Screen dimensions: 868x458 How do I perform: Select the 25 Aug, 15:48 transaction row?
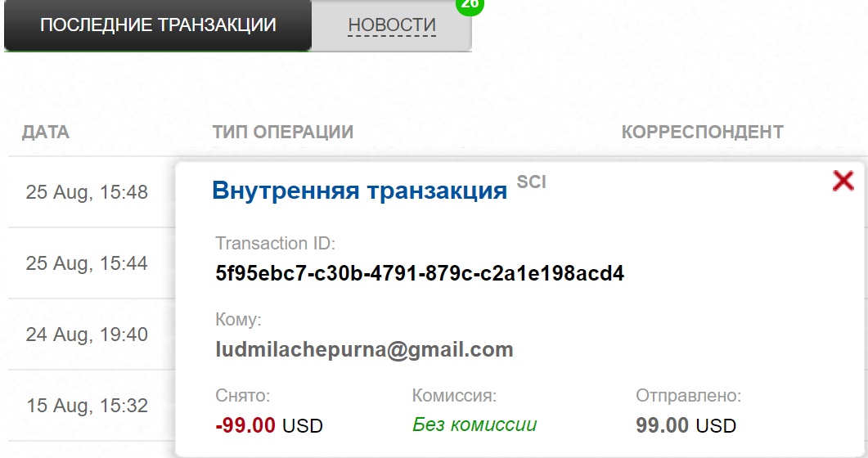point(87,192)
